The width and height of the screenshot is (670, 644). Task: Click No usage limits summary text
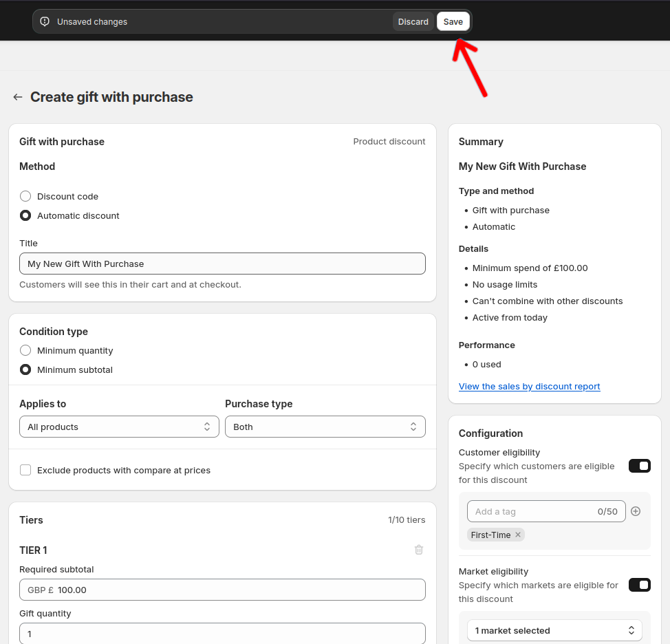505,285
